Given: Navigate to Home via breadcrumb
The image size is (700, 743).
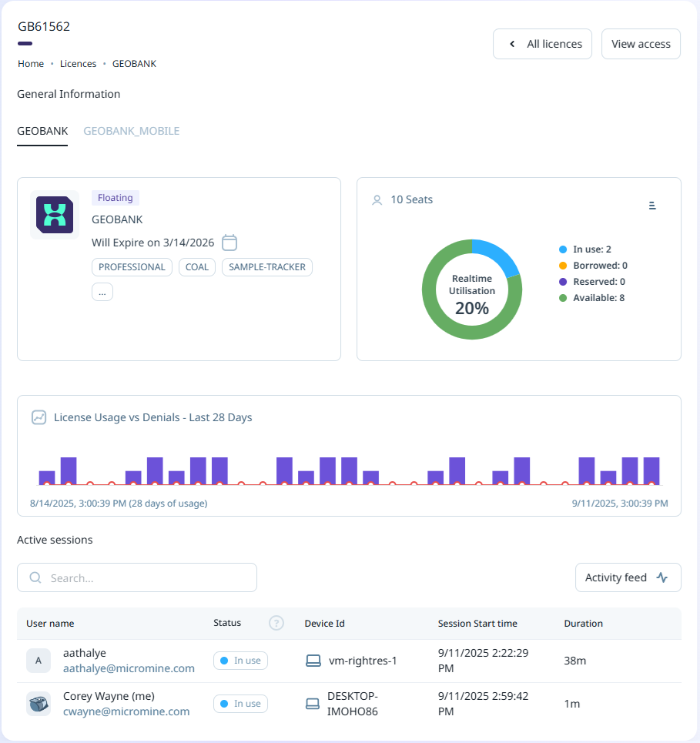Looking at the screenshot, I should pos(31,64).
